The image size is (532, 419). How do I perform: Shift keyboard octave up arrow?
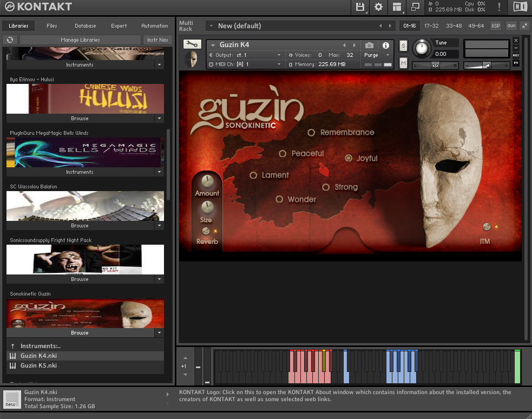185,358
